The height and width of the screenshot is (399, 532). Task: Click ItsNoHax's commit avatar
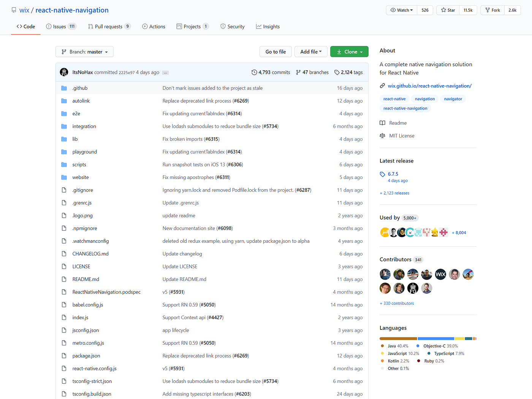(x=64, y=72)
